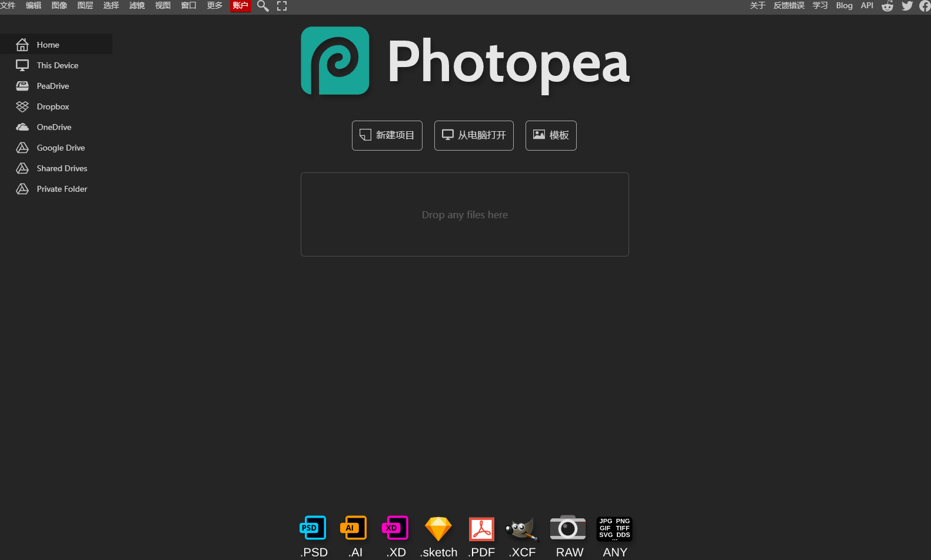
Task: Click the .PSD file format icon
Action: [x=312, y=528]
